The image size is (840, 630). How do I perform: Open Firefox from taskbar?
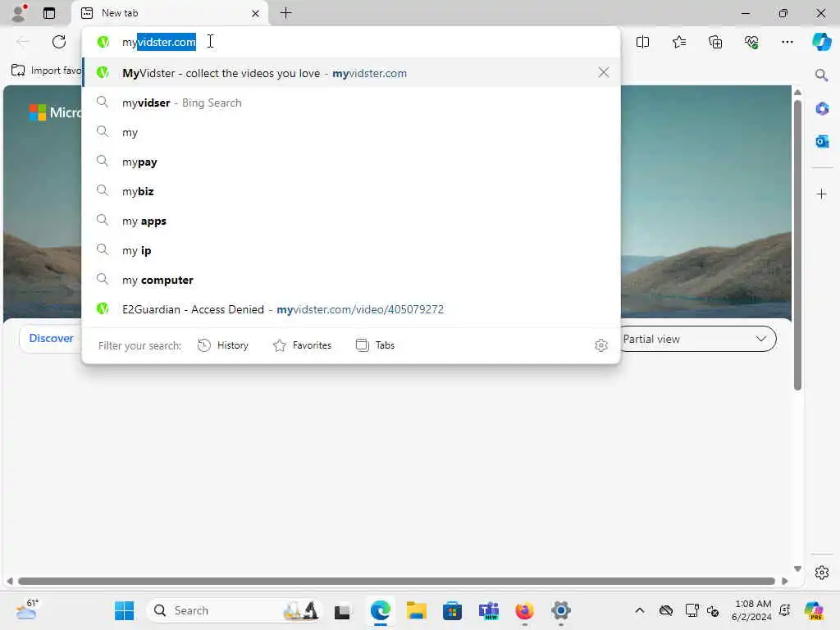tap(524, 610)
